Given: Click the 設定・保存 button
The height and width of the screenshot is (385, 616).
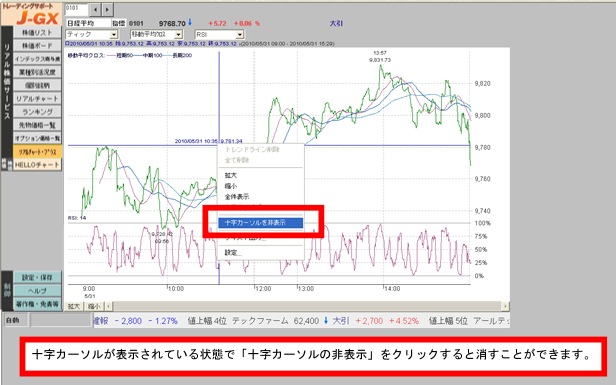Looking at the screenshot, I should [37, 277].
